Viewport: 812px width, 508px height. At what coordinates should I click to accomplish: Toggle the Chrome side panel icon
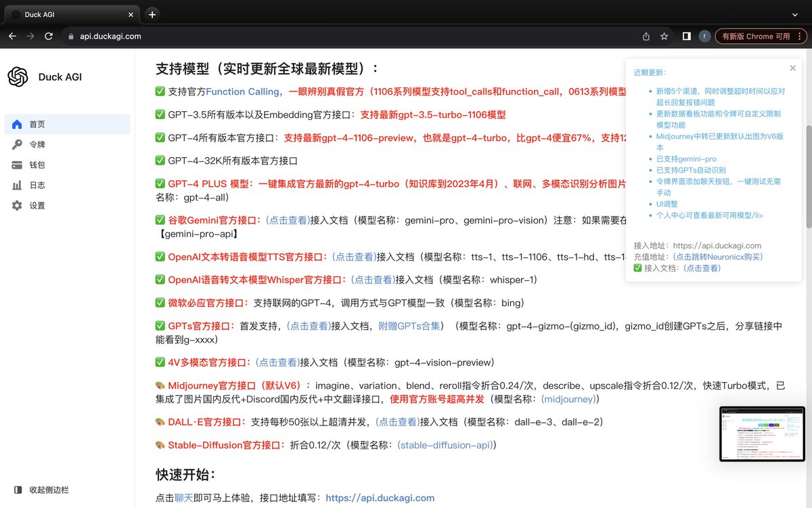pos(687,37)
